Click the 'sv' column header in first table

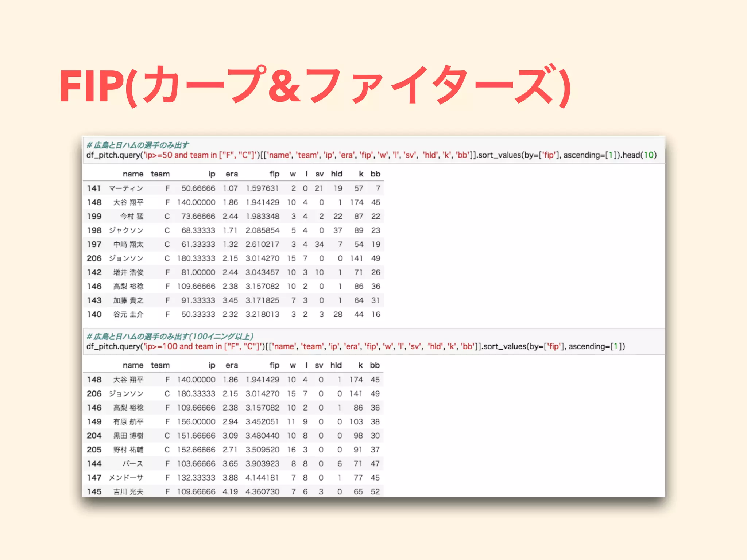[x=319, y=174]
